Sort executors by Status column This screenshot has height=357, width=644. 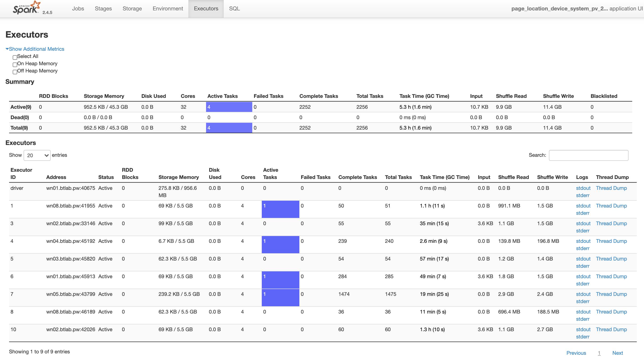[106, 177]
